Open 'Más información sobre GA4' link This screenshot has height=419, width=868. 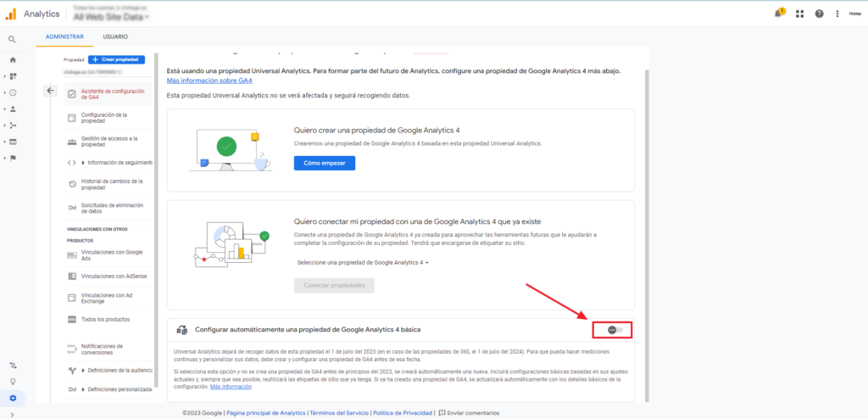(x=209, y=81)
